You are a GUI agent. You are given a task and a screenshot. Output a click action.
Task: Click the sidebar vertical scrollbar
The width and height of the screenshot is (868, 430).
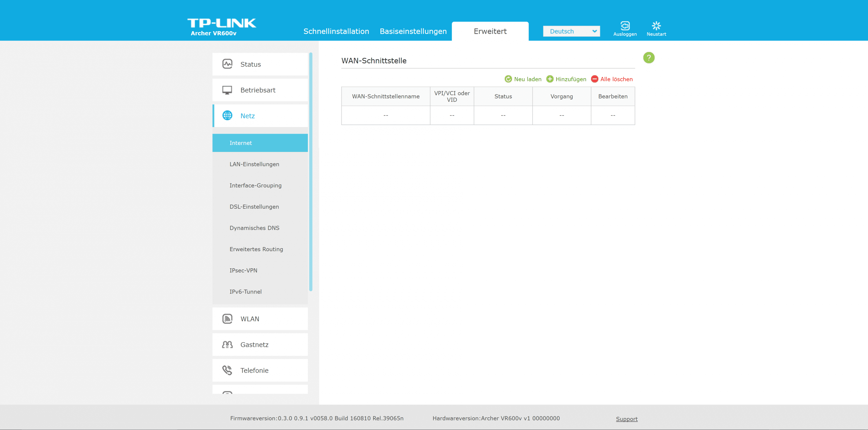311,172
